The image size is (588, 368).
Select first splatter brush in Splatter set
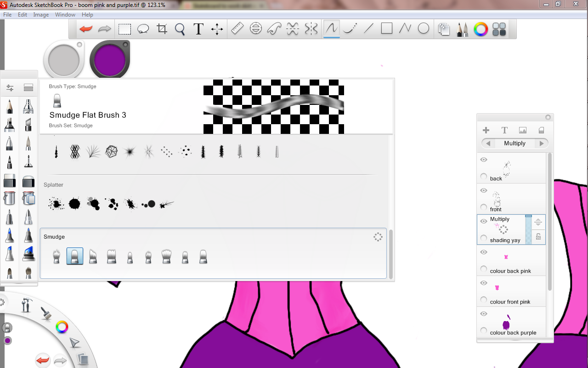(57, 204)
